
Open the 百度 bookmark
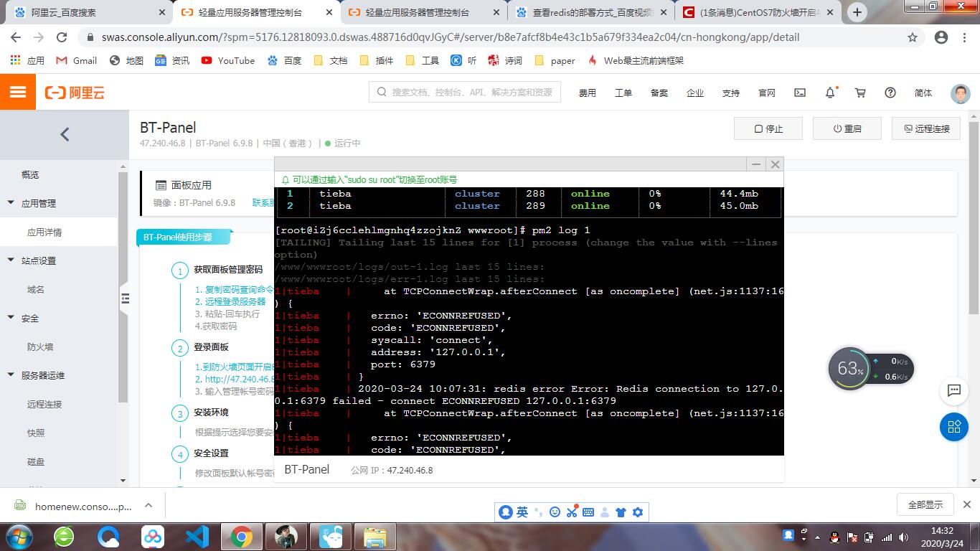(x=285, y=60)
